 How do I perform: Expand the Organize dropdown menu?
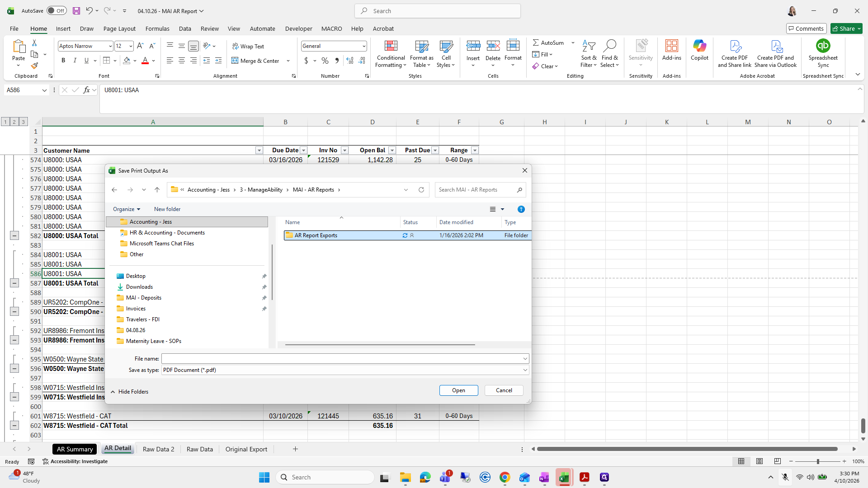coord(127,209)
